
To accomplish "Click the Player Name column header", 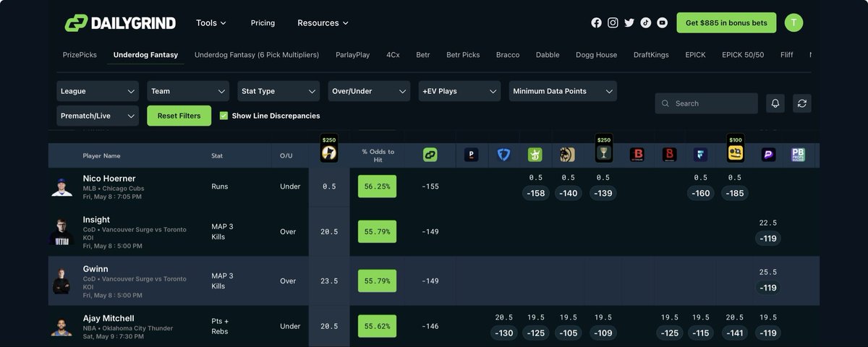I will click(x=101, y=155).
